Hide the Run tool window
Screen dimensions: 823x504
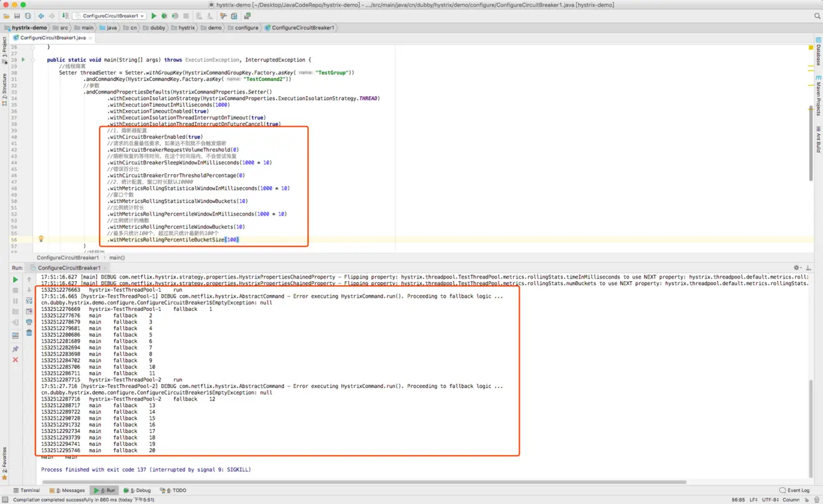coord(808,268)
